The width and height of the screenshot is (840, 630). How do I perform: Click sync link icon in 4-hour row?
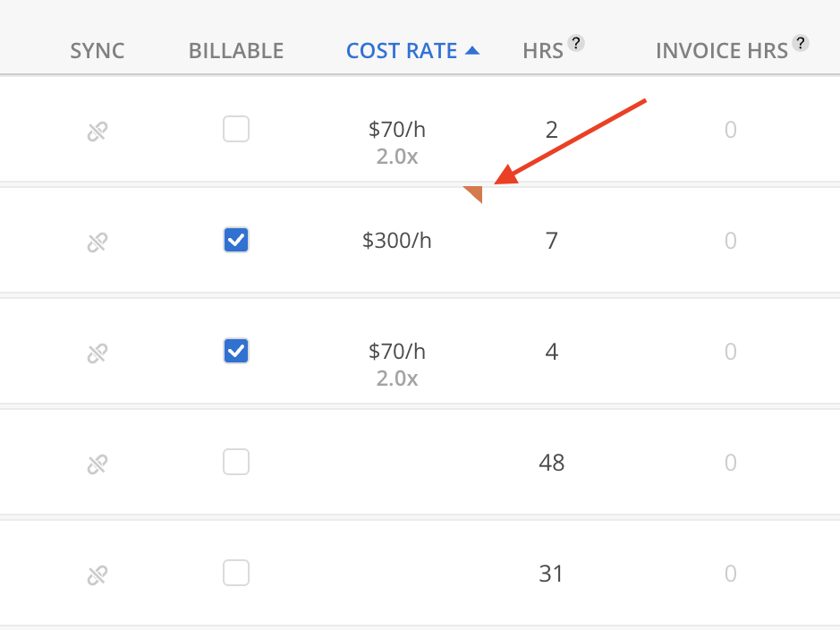tap(97, 353)
